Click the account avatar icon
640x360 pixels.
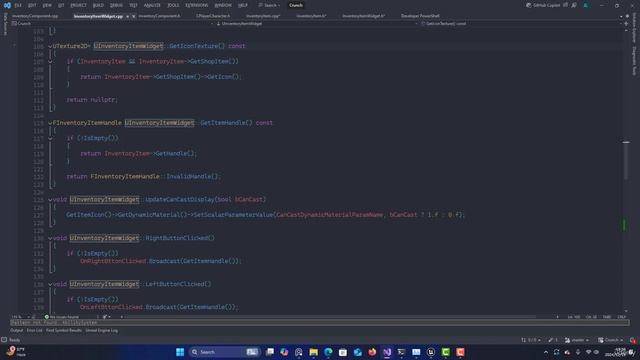(586, 5)
